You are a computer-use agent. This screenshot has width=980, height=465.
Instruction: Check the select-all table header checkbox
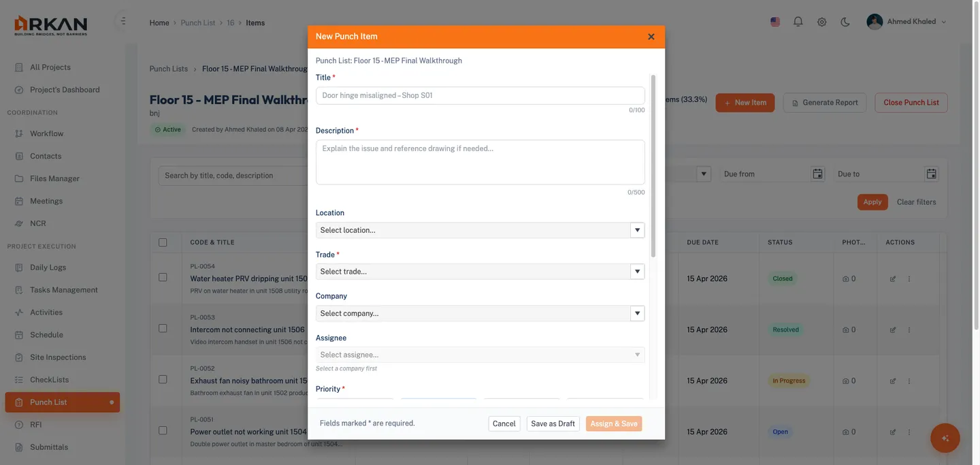click(163, 242)
